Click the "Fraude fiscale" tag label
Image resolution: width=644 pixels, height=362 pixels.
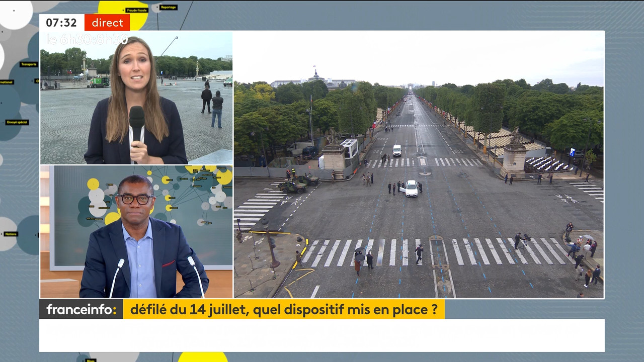[137, 10]
